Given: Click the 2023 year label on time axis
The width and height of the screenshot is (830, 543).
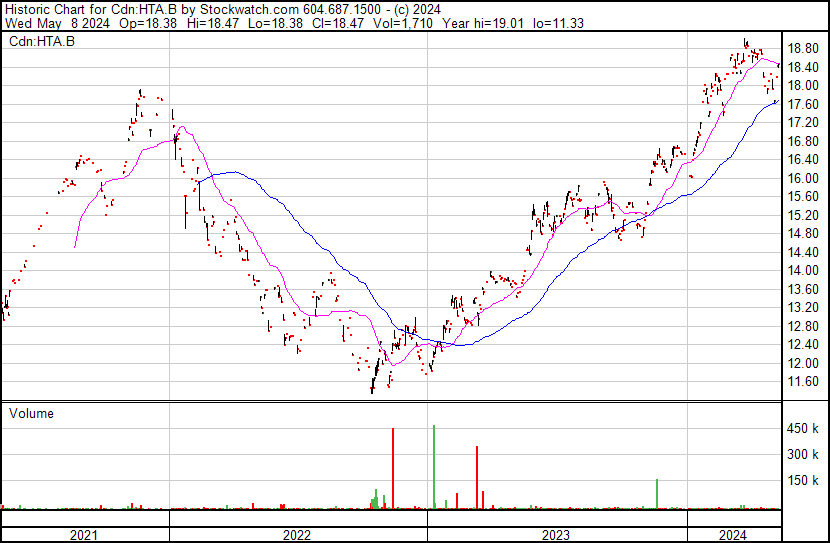Looking at the screenshot, I should click(x=556, y=535).
